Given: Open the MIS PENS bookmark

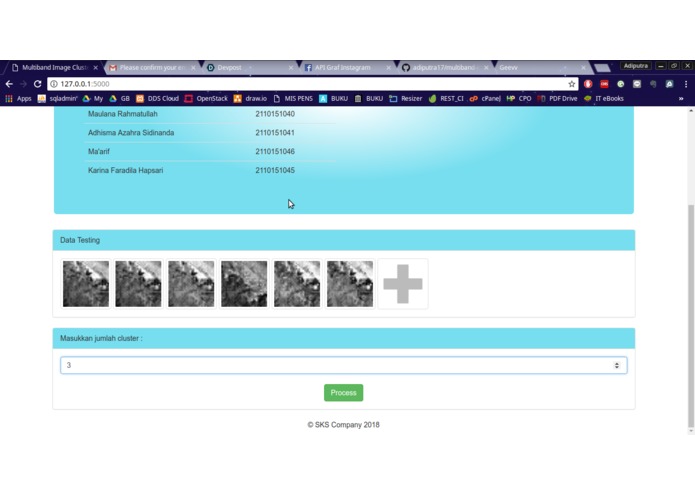Looking at the screenshot, I should point(293,98).
